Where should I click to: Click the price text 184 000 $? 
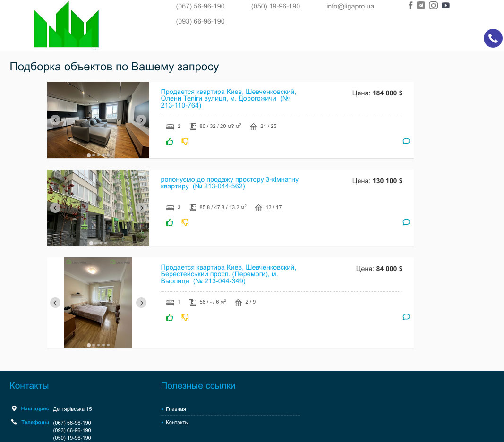coord(387,93)
